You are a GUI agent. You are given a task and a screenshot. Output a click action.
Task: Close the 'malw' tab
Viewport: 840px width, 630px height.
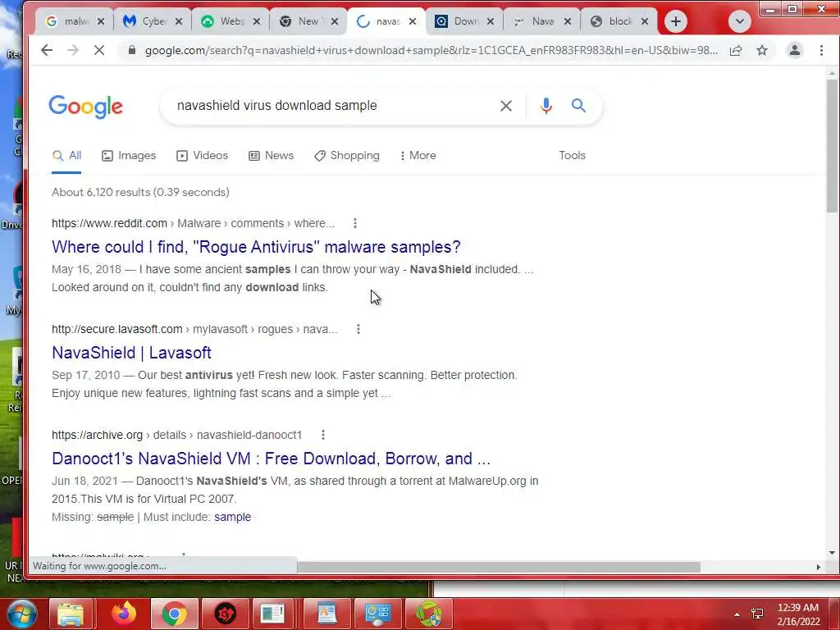point(101,21)
